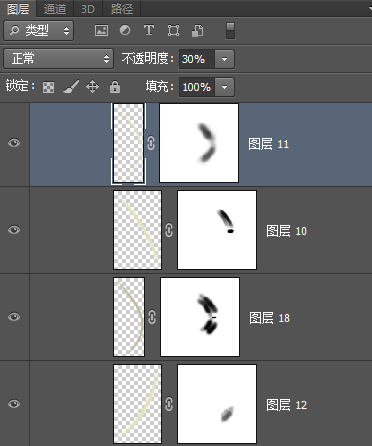Switch to the 路径 tab
The image size is (372, 446).
pos(122,8)
